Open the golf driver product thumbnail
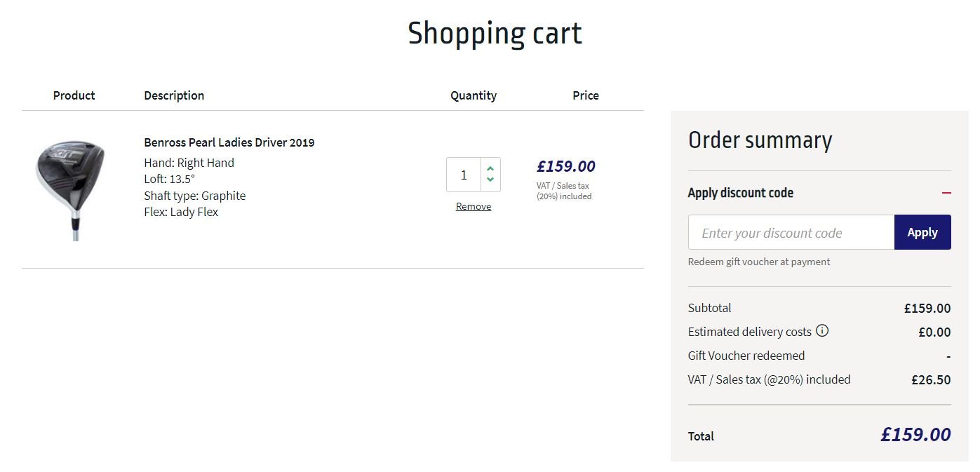The height and width of the screenshot is (472, 980). click(71, 189)
